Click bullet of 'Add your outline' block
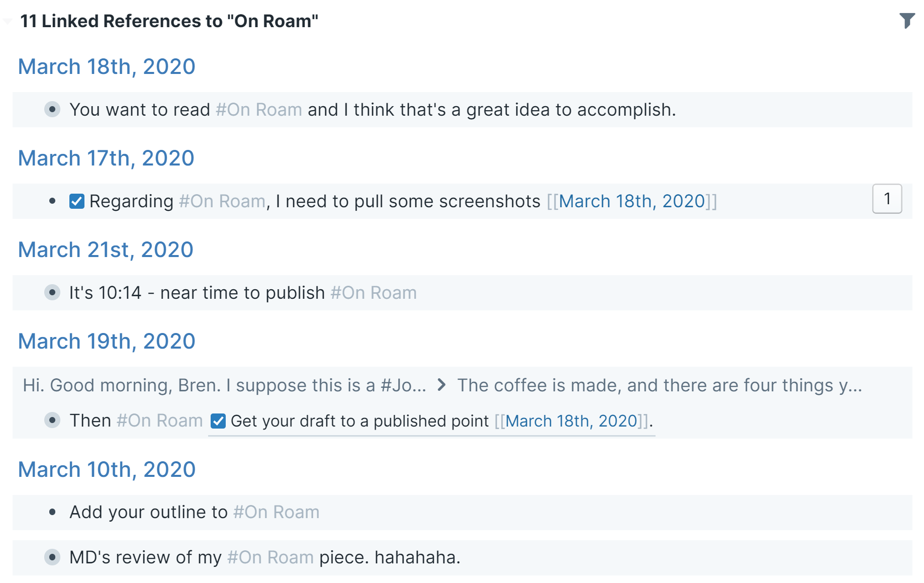The width and height of the screenshot is (924, 583). (x=52, y=512)
